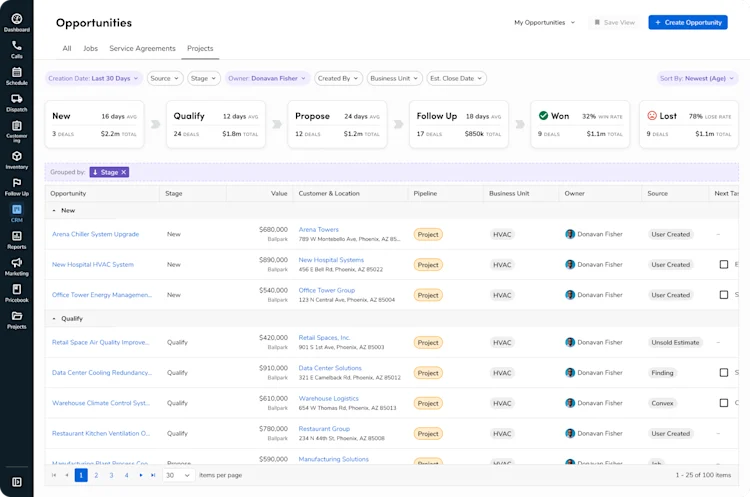Sort by Value column header
The height and width of the screenshot is (497, 750).
point(279,193)
